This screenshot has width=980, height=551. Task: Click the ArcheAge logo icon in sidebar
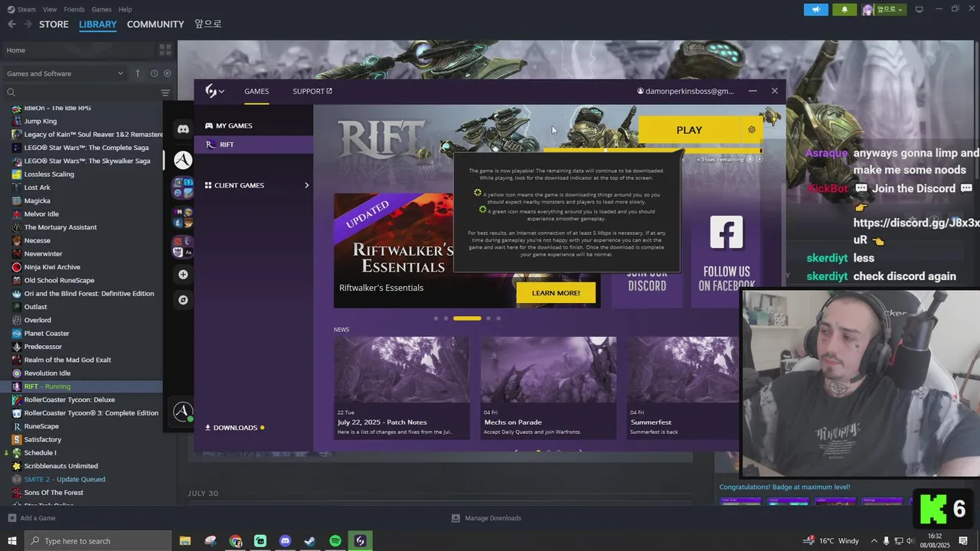coord(183,159)
